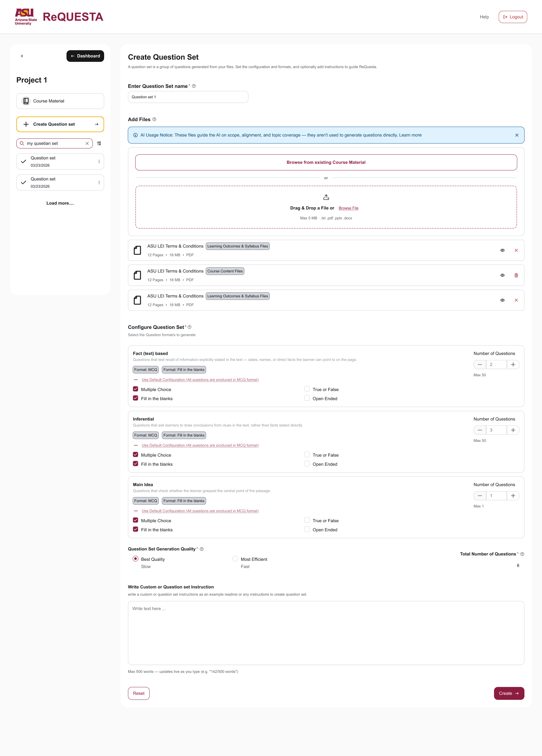This screenshot has width=542, height=756.
Task: Browse from existing Course Material
Action: pos(326,162)
